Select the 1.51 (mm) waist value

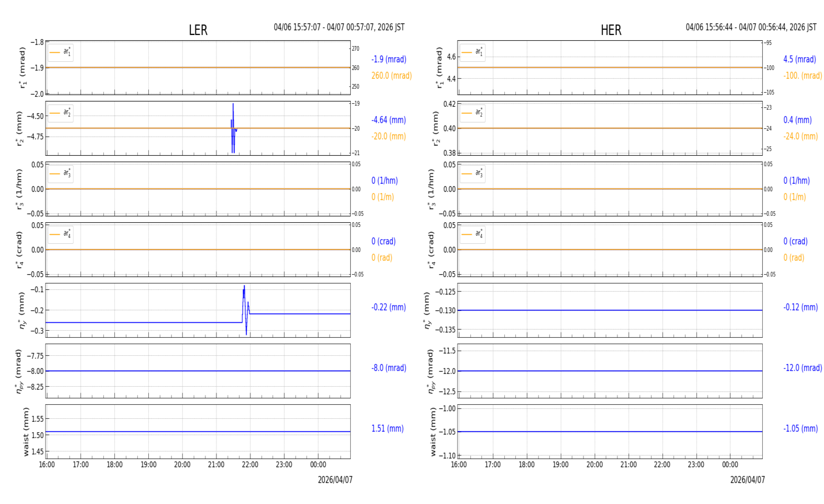(x=387, y=429)
